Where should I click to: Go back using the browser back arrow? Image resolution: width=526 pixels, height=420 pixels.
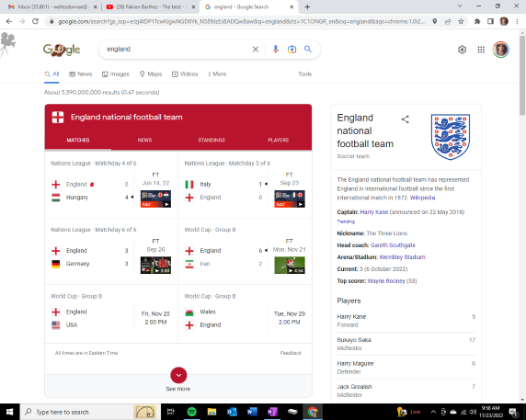point(9,21)
